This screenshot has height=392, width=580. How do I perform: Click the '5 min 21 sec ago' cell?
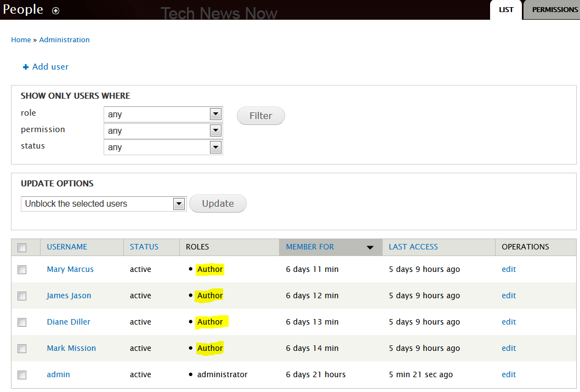pos(420,374)
